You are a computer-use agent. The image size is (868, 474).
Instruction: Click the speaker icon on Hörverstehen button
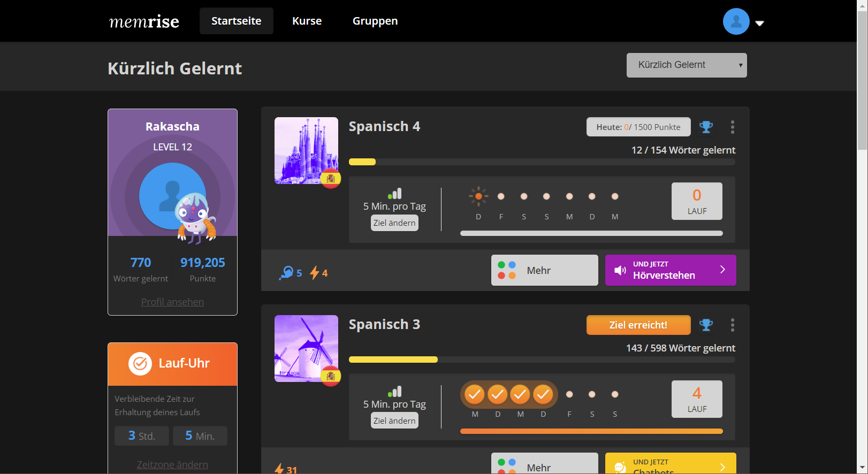tap(620, 270)
